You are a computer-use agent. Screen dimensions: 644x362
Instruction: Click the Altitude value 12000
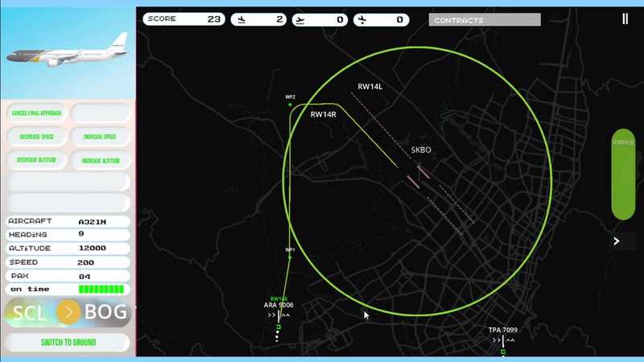93,248
